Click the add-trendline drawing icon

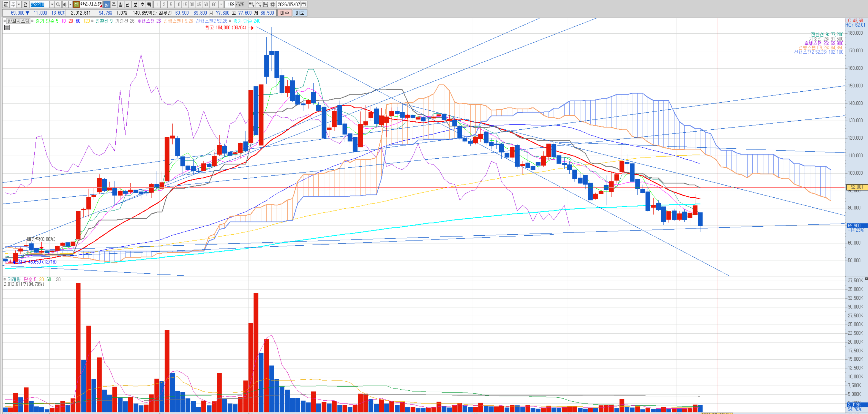pyautogui.click(x=258, y=4)
